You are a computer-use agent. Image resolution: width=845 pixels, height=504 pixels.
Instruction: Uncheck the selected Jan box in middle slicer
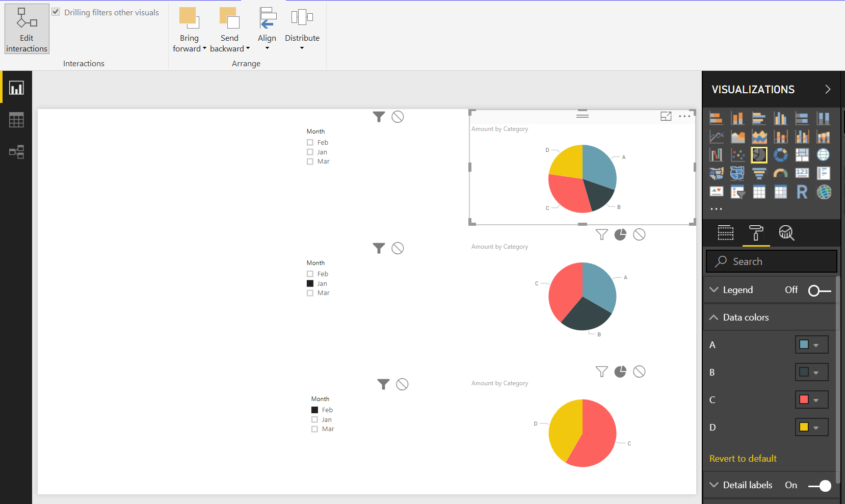(x=310, y=283)
